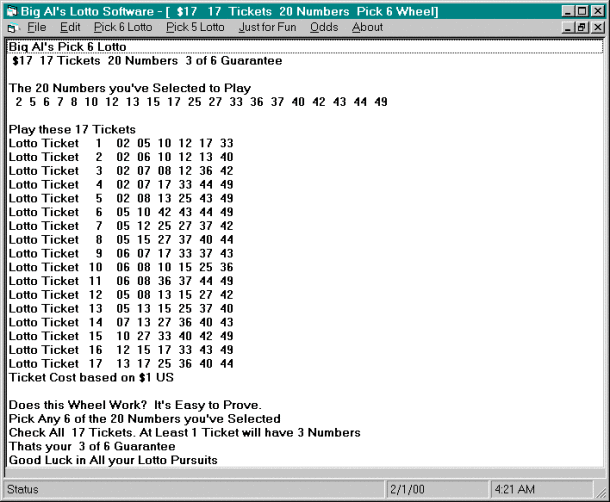The width and height of the screenshot is (610, 502).
Task: Click the 4:21 AM time in status bar
Action: click(x=541, y=489)
